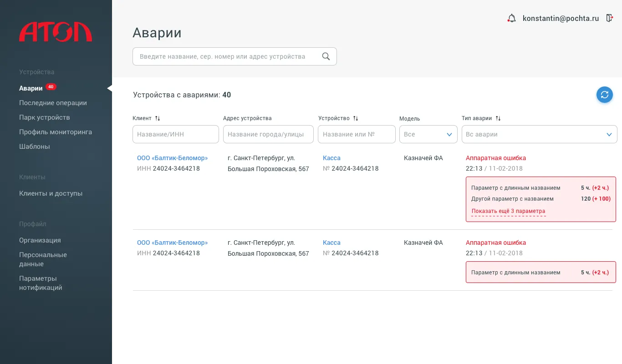Click the Аварии page heading
The image size is (622, 364).
157,33
